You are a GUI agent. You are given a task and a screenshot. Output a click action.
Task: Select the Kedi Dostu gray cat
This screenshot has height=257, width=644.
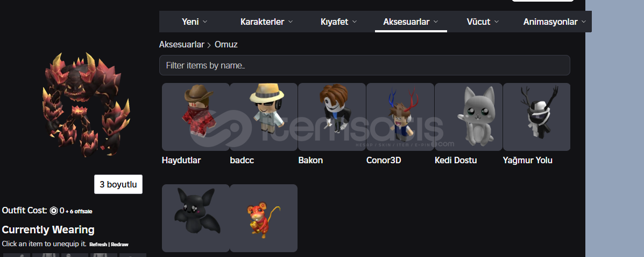(x=468, y=117)
